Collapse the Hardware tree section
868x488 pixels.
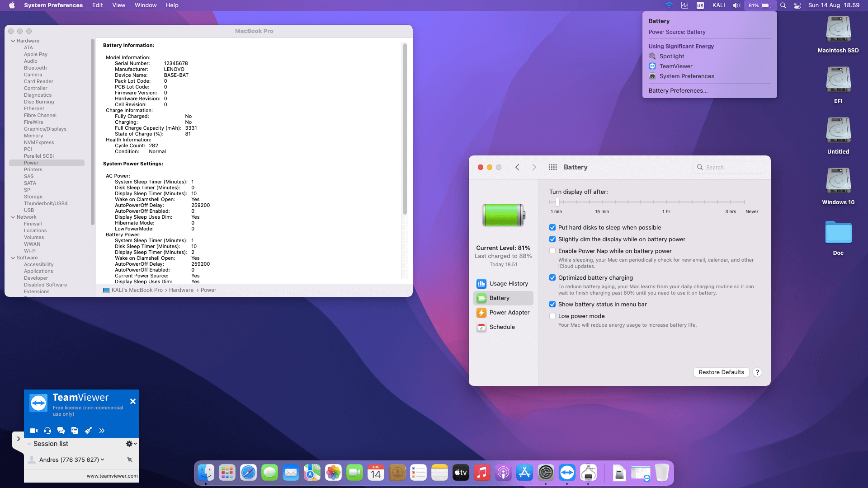point(13,41)
